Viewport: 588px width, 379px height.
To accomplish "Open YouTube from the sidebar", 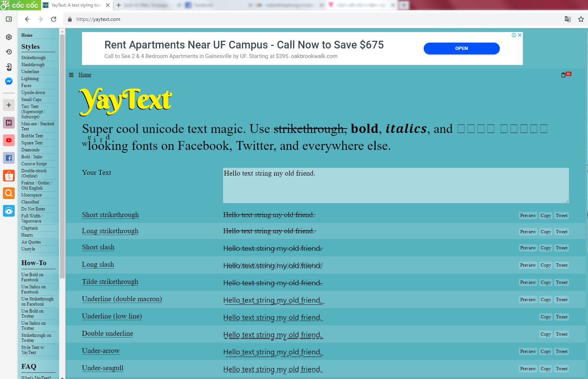I will click(x=9, y=140).
